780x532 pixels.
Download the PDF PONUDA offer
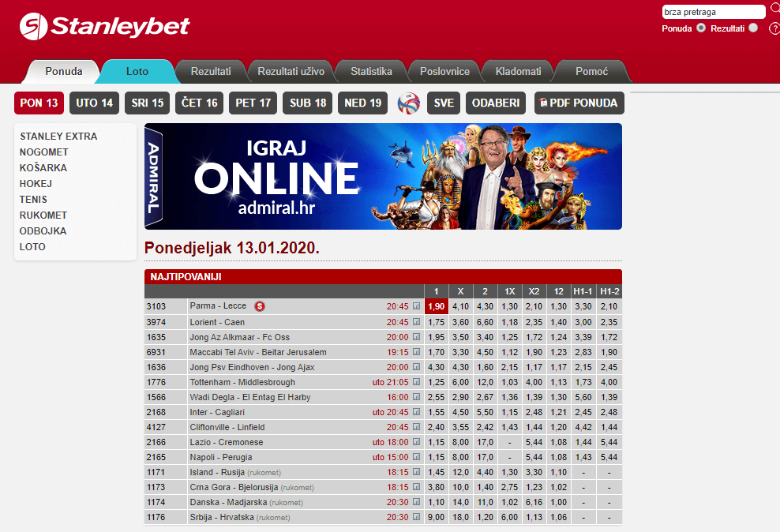click(x=579, y=103)
